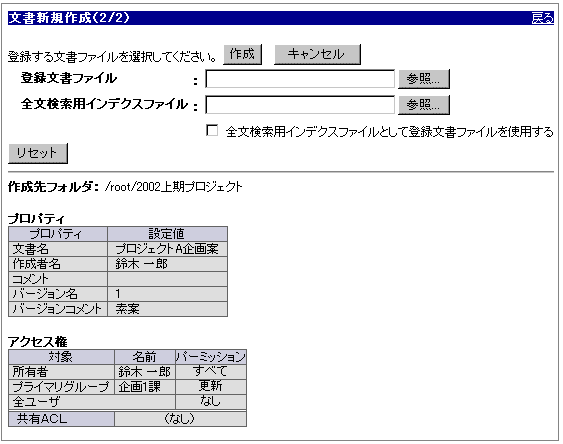Image resolution: width=563 pixels, height=444 pixels.
Task: Select the 名前 column header
Action: pyautogui.click(x=145, y=356)
